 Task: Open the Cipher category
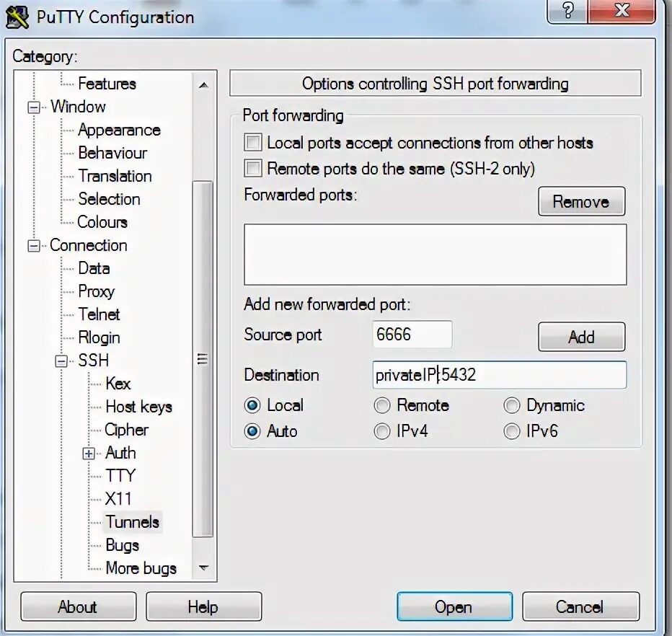point(126,430)
